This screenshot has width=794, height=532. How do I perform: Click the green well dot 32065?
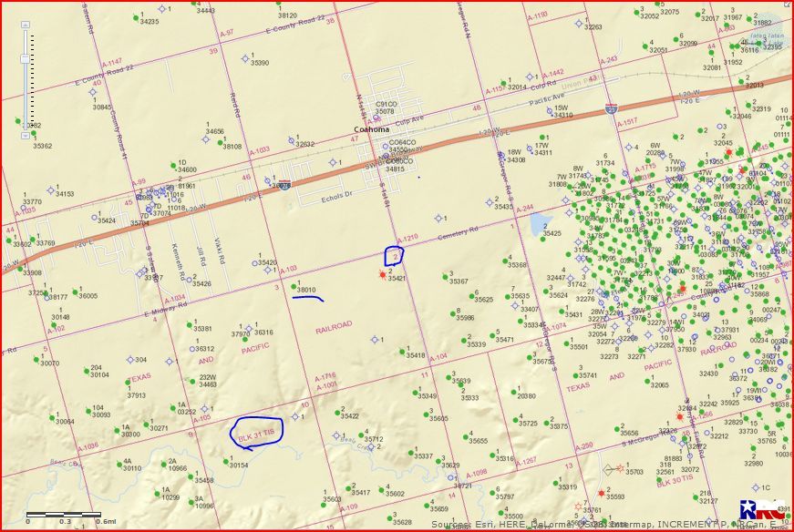click(x=647, y=381)
